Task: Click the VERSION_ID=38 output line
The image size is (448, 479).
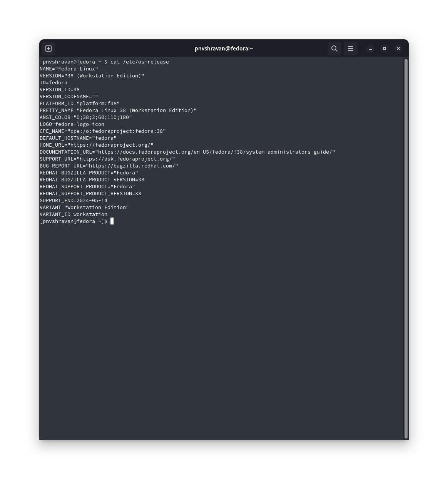Action: 60,89
